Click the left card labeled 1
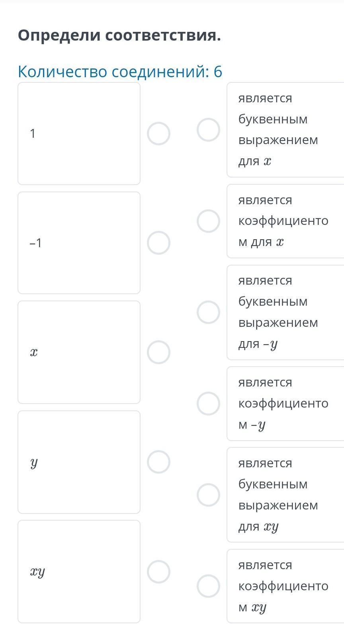This screenshot has width=344, height=644. pos(79,133)
